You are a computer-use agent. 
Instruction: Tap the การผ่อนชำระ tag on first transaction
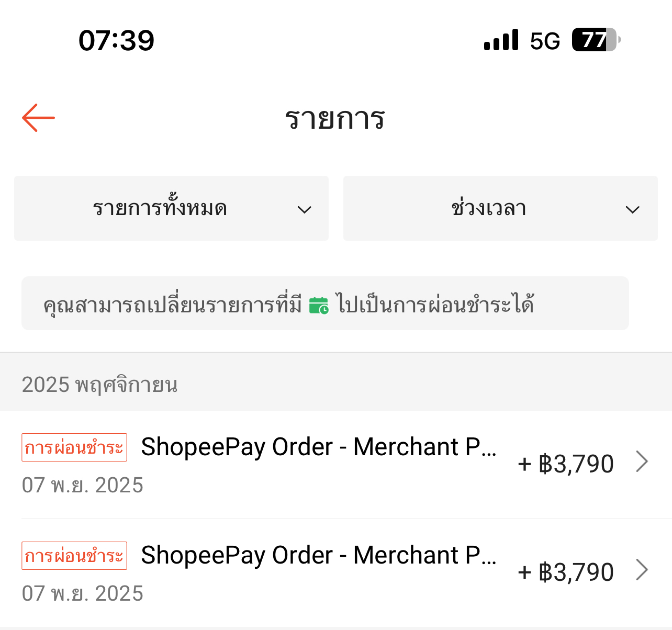[x=74, y=447]
